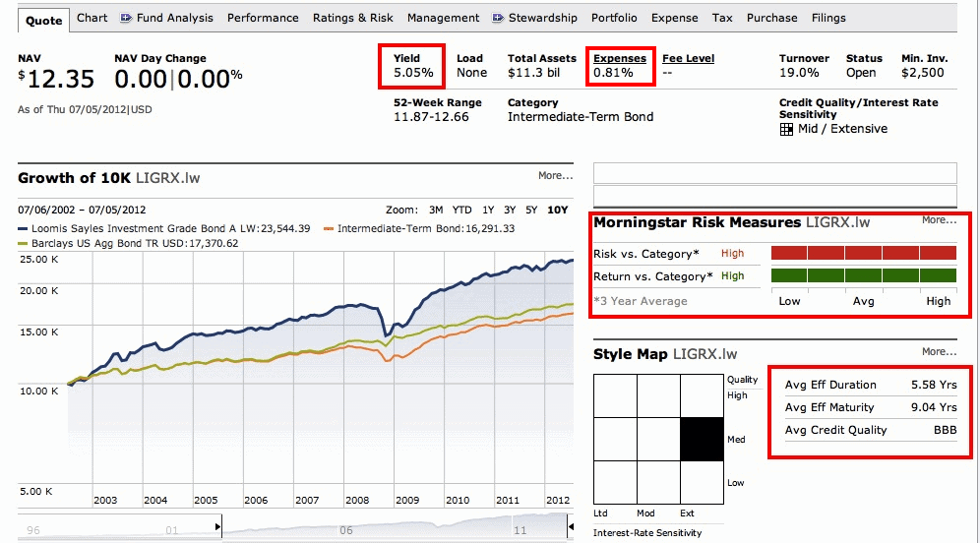This screenshot has width=980, height=543.
Task: Click the blue Loomis Sayles legend swatch
Action: click(x=23, y=229)
